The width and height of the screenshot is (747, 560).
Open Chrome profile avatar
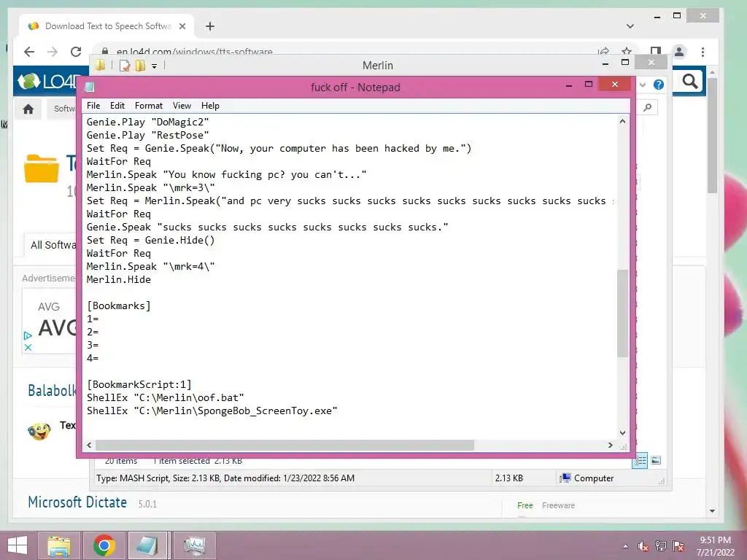[679, 52]
